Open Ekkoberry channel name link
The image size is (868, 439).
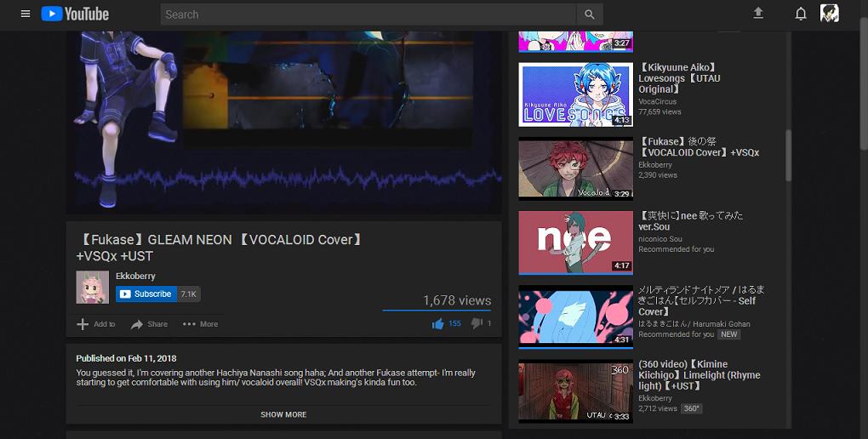click(x=135, y=276)
